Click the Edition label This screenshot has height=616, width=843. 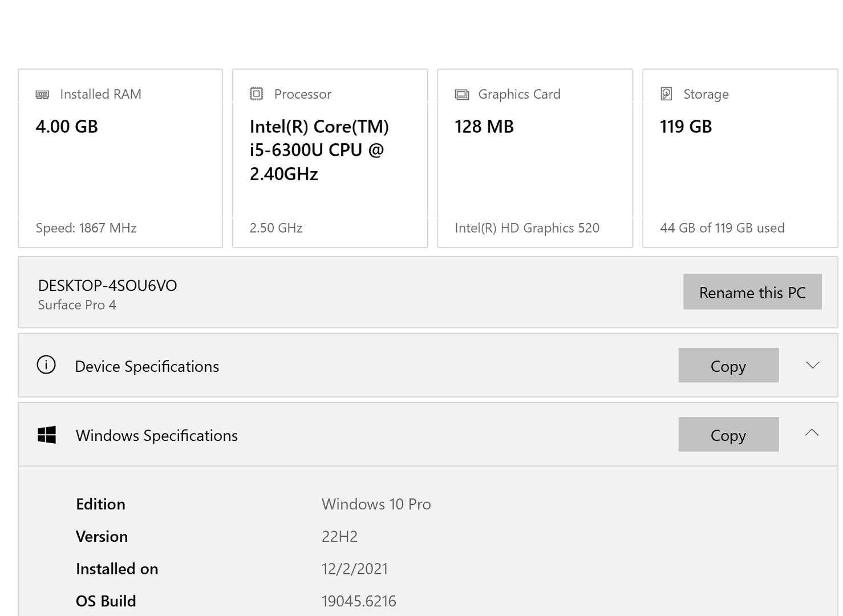[x=100, y=504]
